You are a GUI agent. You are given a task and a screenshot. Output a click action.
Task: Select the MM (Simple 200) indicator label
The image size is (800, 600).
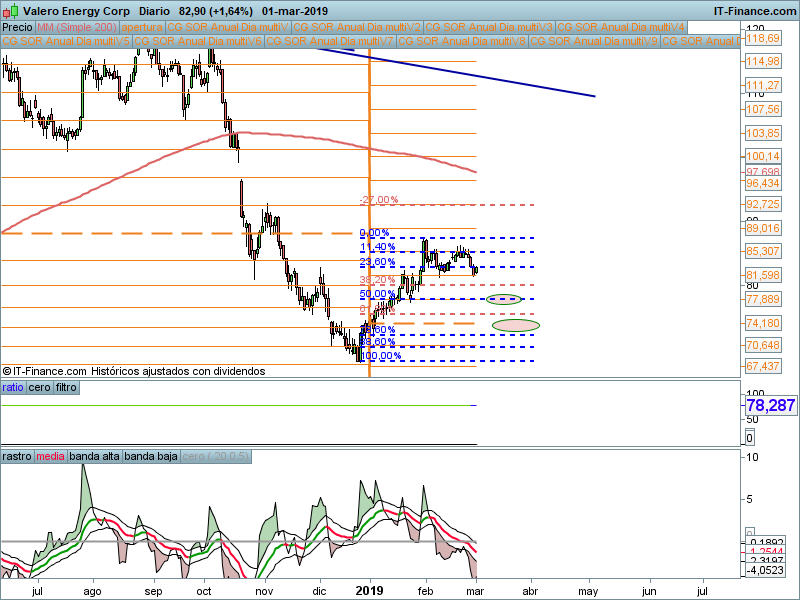[77, 27]
